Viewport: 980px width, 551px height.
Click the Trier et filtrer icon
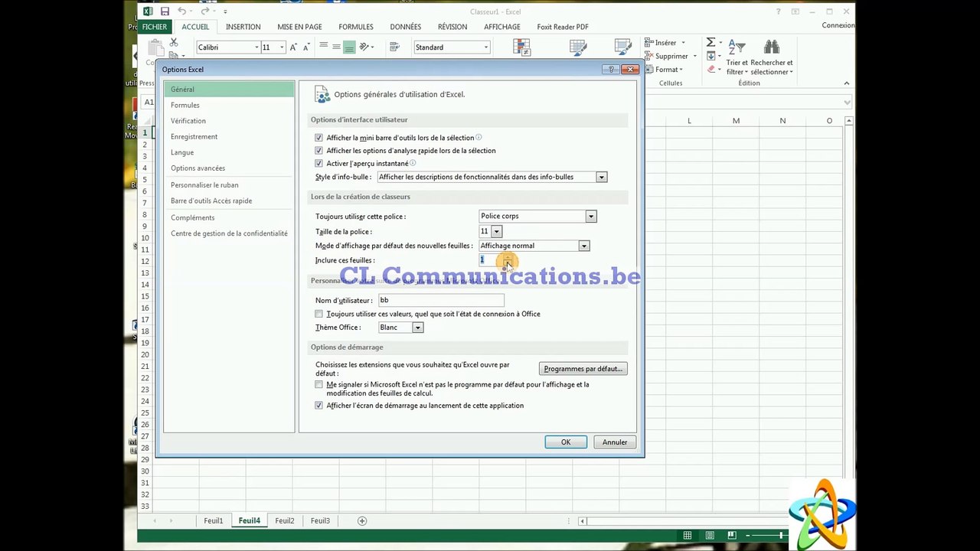[x=737, y=47]
